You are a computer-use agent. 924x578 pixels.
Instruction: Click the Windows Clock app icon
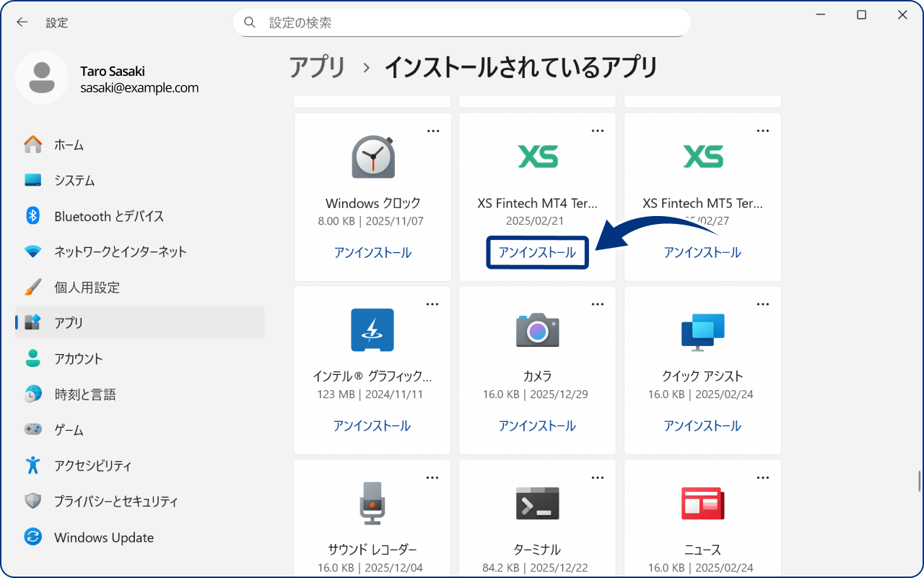(x=372, y=157)
